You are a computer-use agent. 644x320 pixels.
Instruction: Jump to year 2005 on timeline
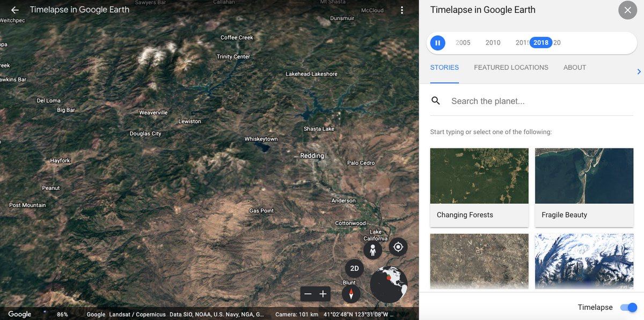pos(463,43)
